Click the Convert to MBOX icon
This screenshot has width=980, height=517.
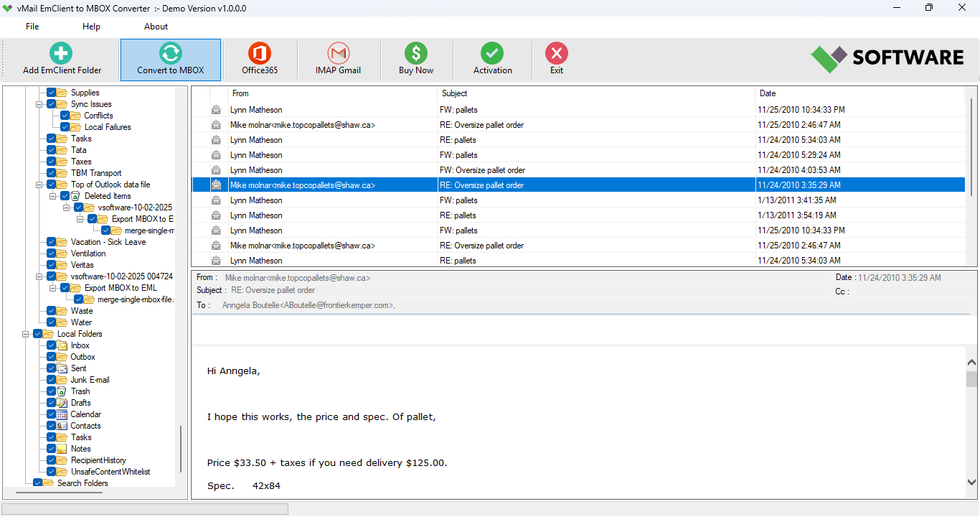click(170, 53)
